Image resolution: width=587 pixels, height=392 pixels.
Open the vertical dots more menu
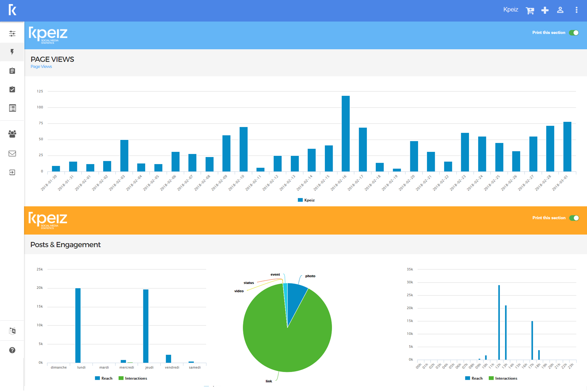coord(576,10)
